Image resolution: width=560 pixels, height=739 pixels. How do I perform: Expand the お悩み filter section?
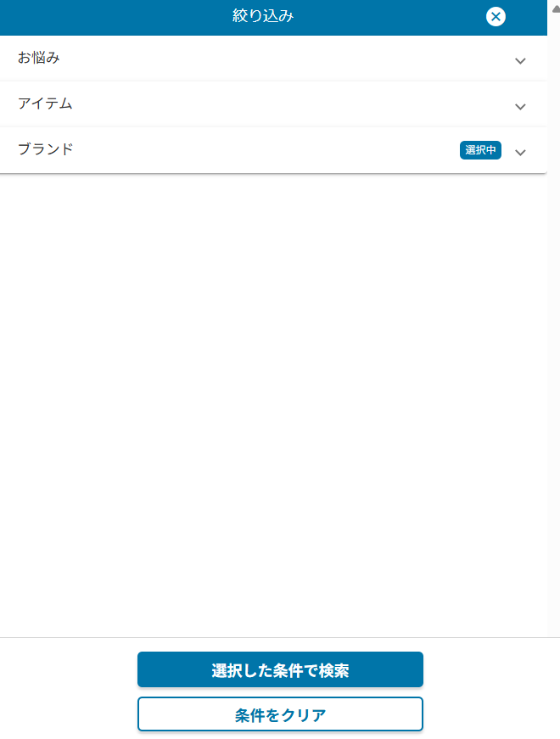[x=272, y=59]
